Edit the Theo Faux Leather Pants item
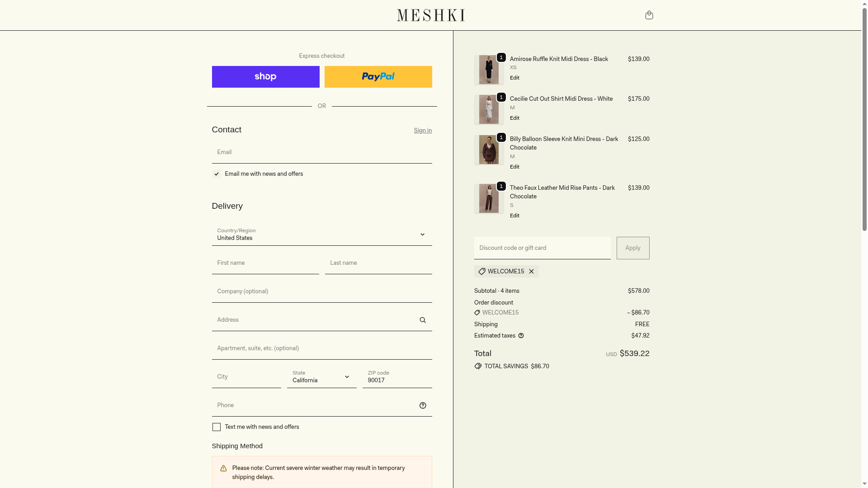The image size is (868, 488). click(514, 216)
